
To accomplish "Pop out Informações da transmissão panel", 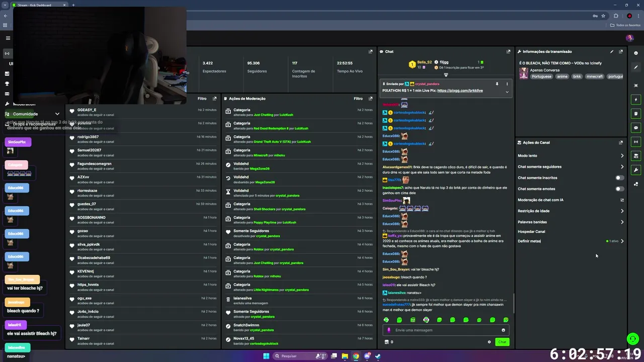I will pyautogui.click(x=621, y=51).
